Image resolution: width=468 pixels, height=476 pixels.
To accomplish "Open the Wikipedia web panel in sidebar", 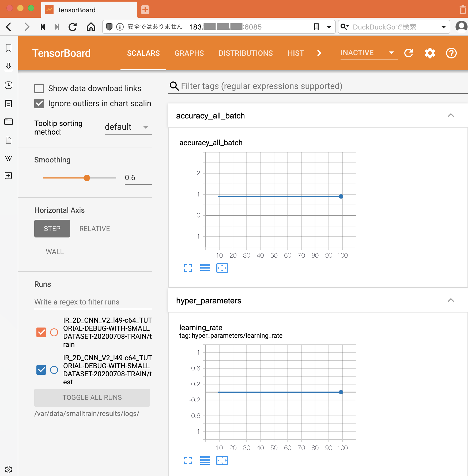I will click(x=9, y=158).
